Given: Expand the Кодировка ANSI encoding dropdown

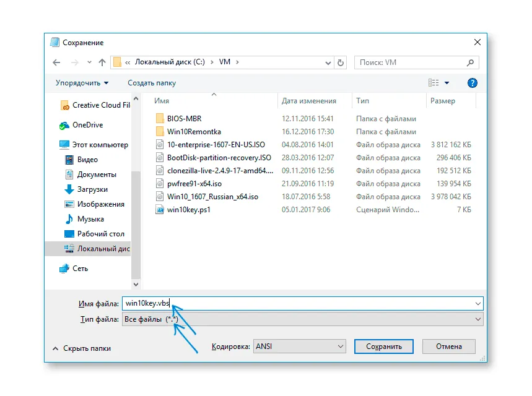Looking at the screenshot, I should [339, 347].
